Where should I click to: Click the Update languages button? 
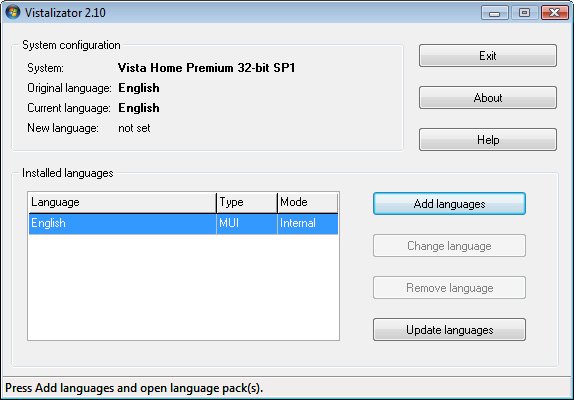pyautogui.click(x=449, y=330)
